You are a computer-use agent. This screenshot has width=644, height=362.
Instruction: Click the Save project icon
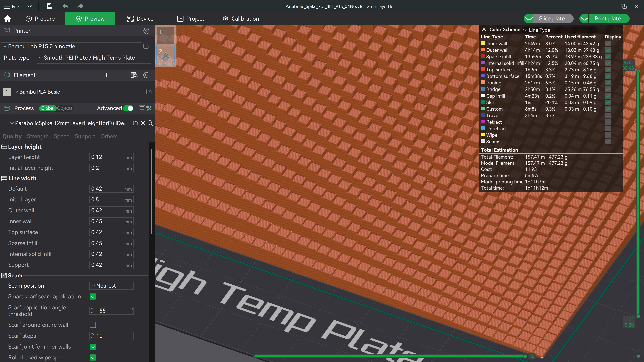[50, 6]
